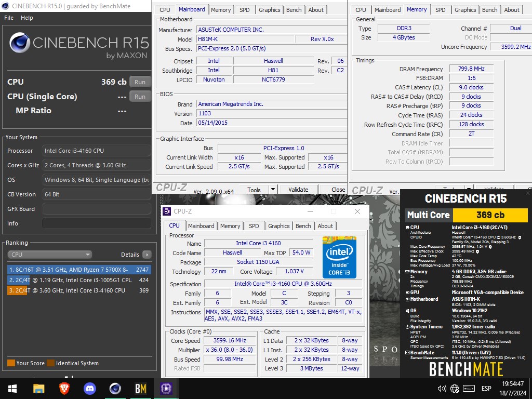The height and width of the screenshot is (399, 532).
Task: Open the Windows Start menu
Action: tap(12, 389)
